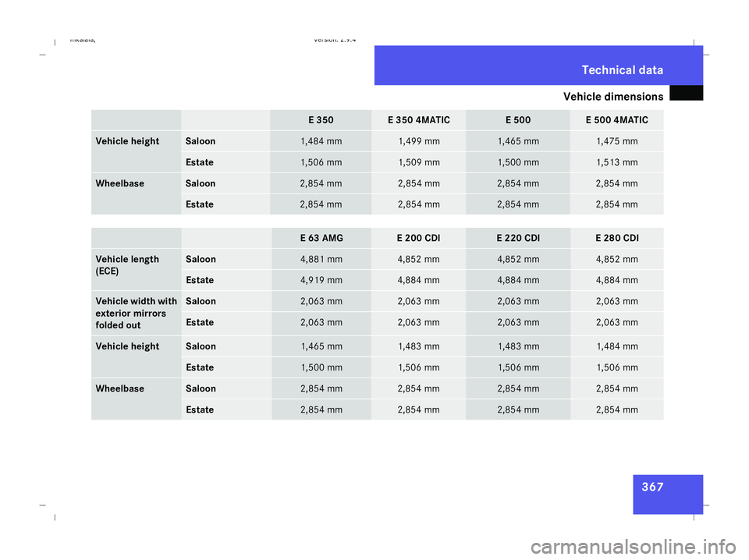The height and width of the screenshot is (560, 749).
Task: Select the Vehicle dimensions heading
Action: click(613, 97)
